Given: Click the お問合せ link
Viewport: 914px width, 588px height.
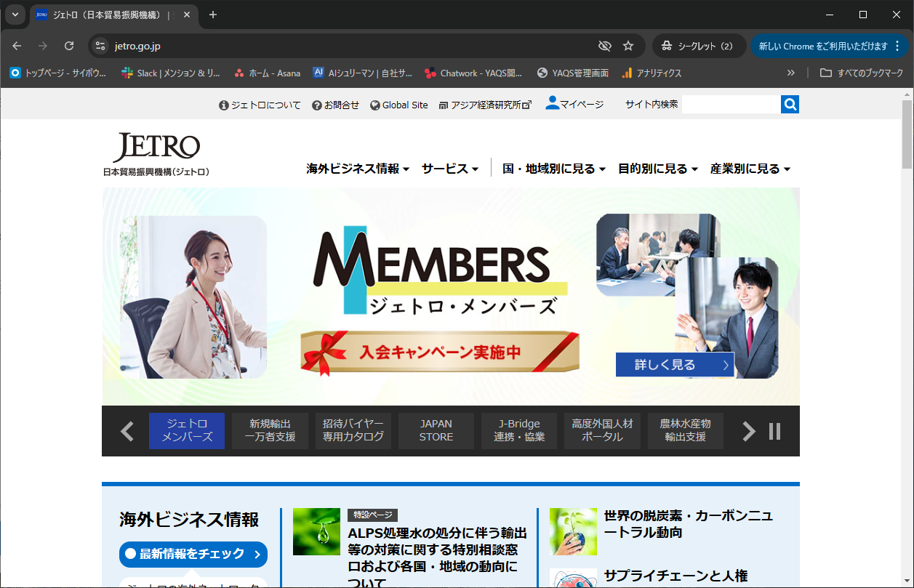Looking at the screenshot, I should (335, 105).
